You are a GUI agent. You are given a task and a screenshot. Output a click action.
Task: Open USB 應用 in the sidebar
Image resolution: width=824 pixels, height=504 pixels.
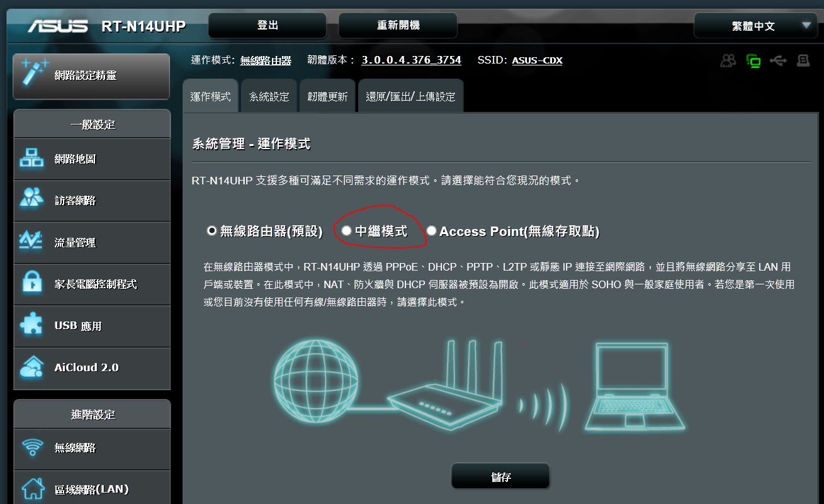[92, 325]
